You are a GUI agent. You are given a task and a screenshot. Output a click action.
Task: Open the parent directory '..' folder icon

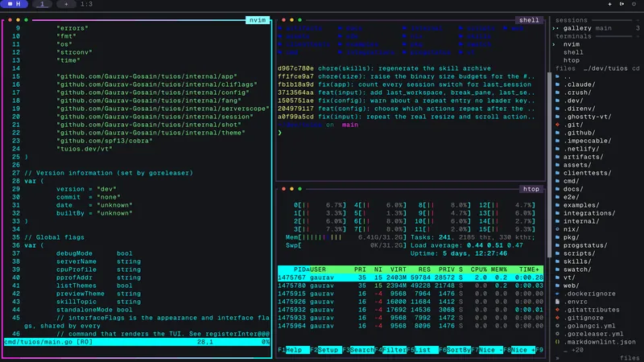click(x=557, y=76)
